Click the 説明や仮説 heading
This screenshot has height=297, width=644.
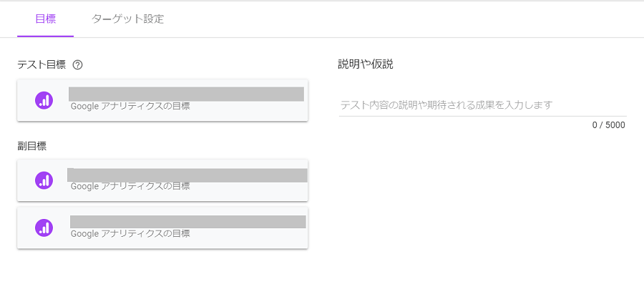click(366, 64)
